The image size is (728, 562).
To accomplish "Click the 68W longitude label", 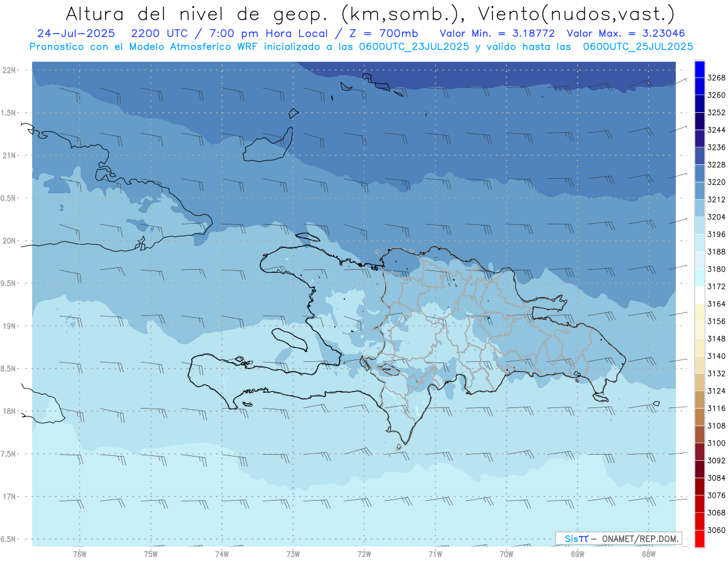I will tap(649, 554).
